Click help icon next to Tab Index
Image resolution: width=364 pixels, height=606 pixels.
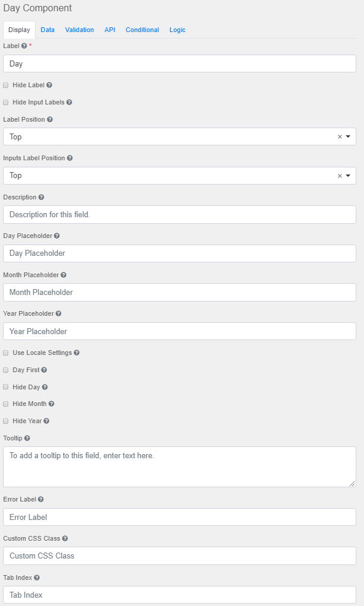[37, 578]
